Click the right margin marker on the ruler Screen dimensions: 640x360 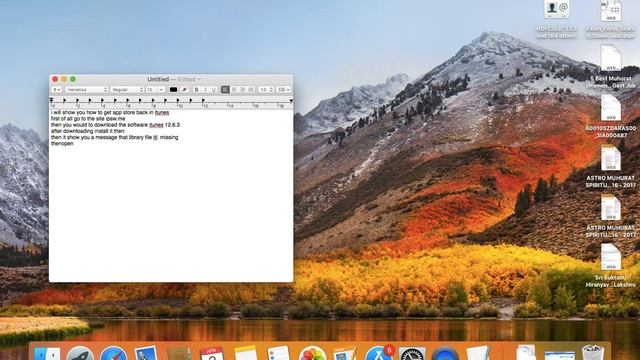[x=291, y=100]
